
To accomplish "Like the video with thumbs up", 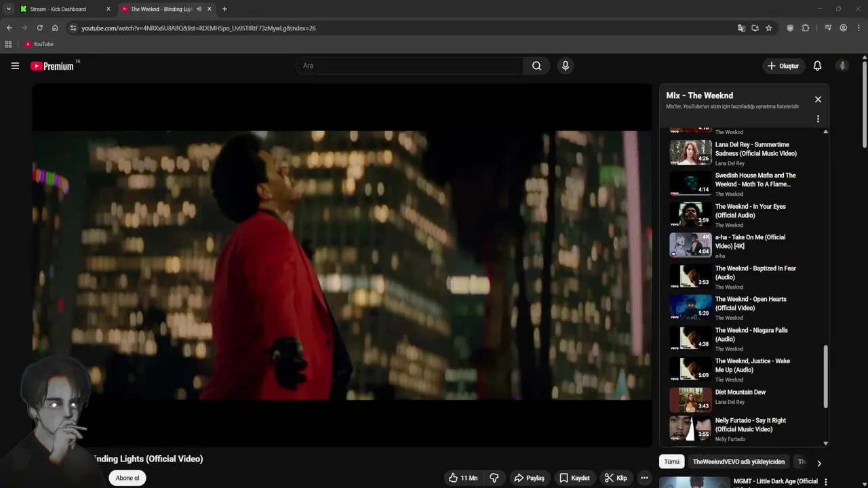I will coord(463,478).
